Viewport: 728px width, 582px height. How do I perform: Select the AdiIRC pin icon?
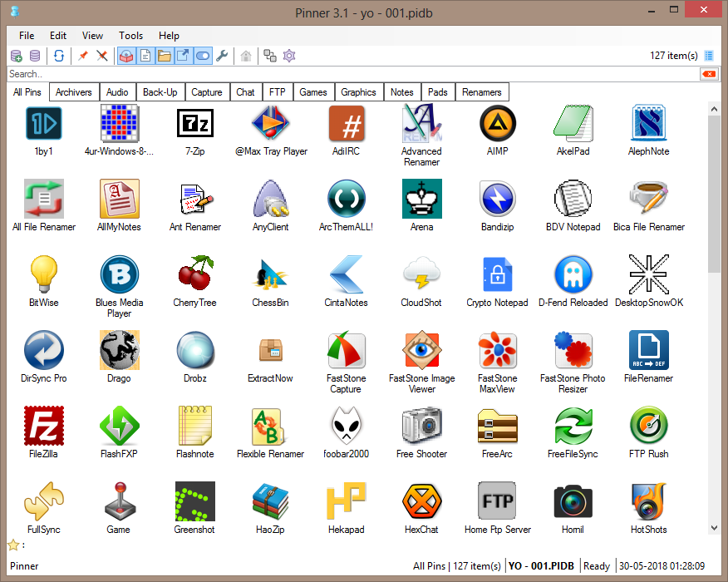347,124
